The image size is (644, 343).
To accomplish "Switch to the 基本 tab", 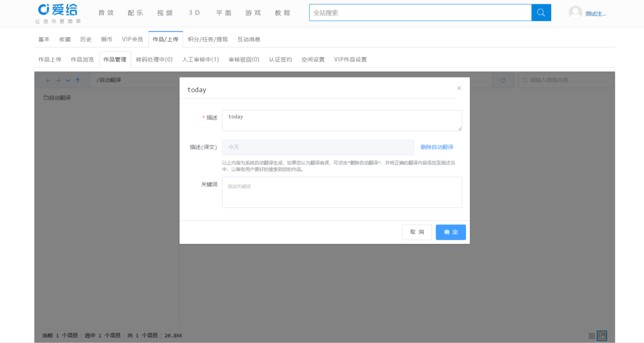I will pyautogui.click(x=44, y=39).
